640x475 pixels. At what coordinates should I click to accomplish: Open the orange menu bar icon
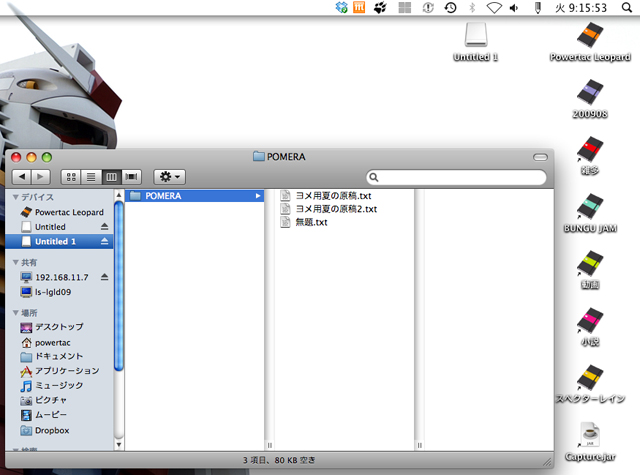click(x=359, y=7)
